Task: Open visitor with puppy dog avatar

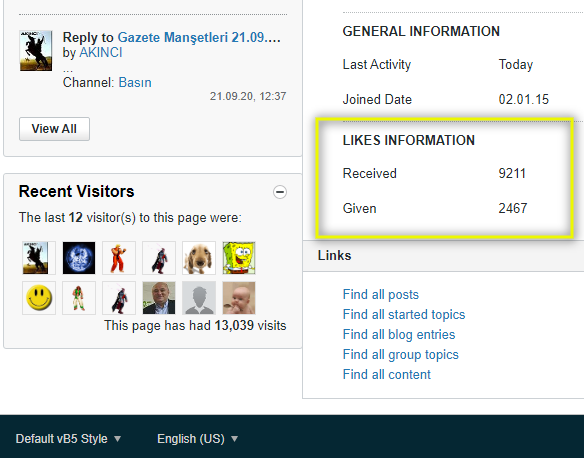Action: [x=199, y=258]
